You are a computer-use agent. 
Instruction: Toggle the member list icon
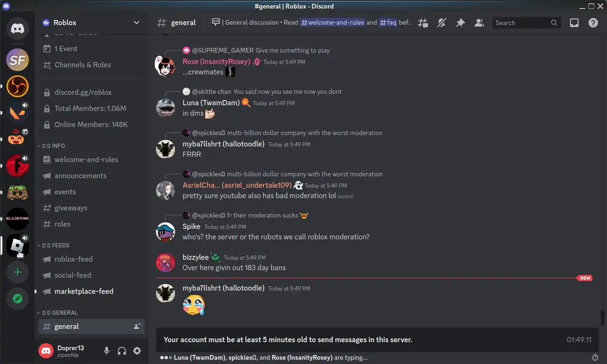coord(479,23)
